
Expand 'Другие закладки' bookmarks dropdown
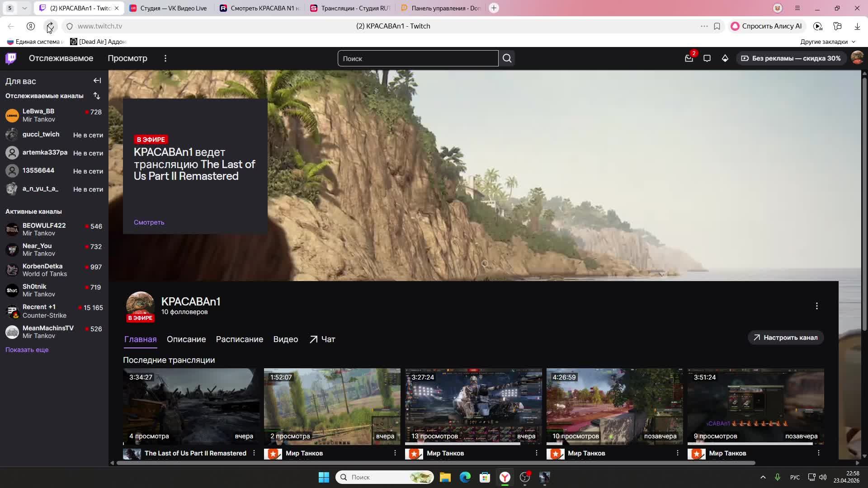pos(828,42)
